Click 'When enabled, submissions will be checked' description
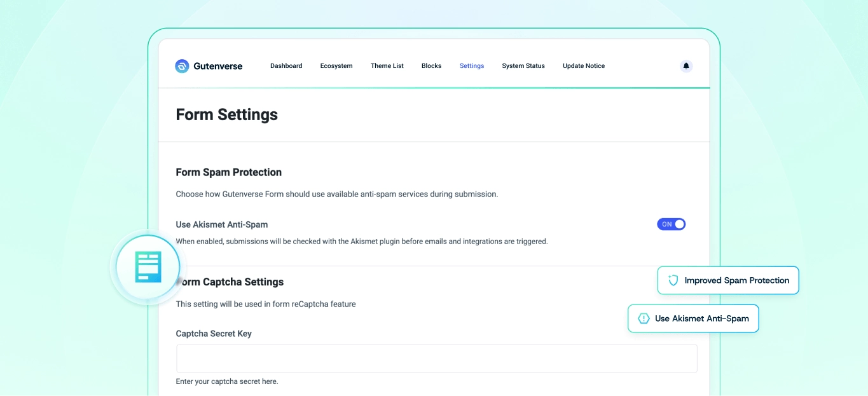Image resolution: width=868 pixels, height=396 pixels. click(x=362, y=242)
